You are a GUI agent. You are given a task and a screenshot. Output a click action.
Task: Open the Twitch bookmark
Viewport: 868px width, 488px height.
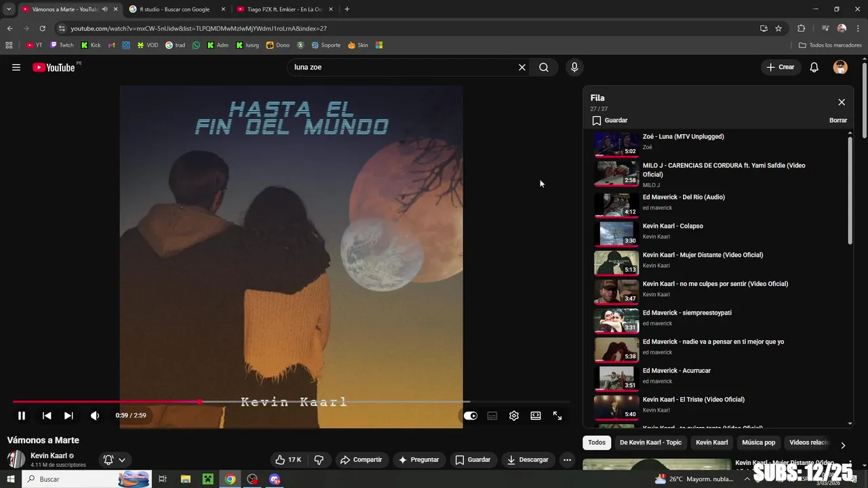coord(62,45)
